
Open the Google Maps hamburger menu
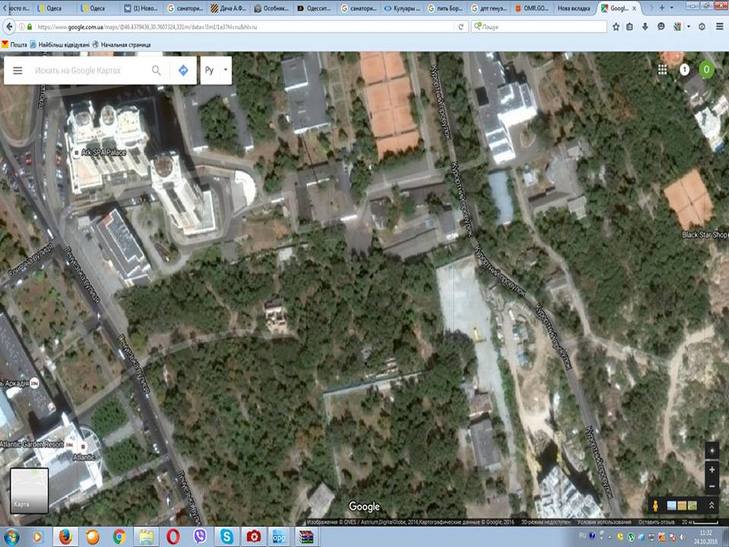pos(18,70)
